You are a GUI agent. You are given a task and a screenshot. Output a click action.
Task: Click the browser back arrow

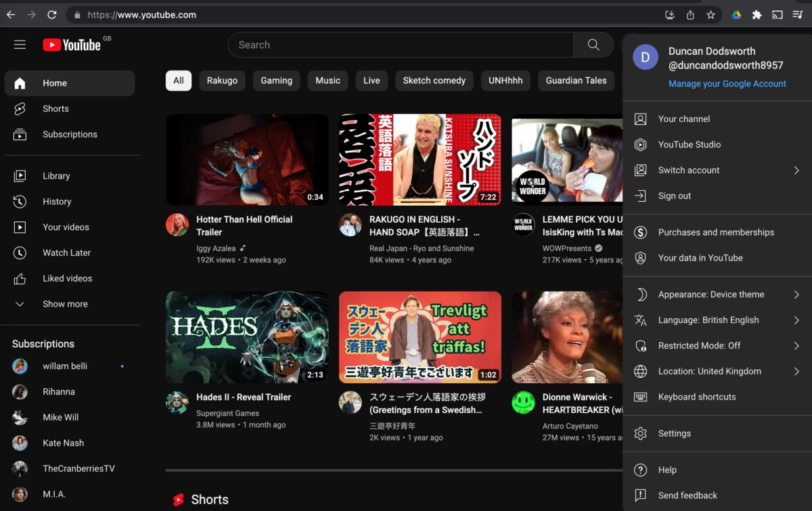coord(11,14)
